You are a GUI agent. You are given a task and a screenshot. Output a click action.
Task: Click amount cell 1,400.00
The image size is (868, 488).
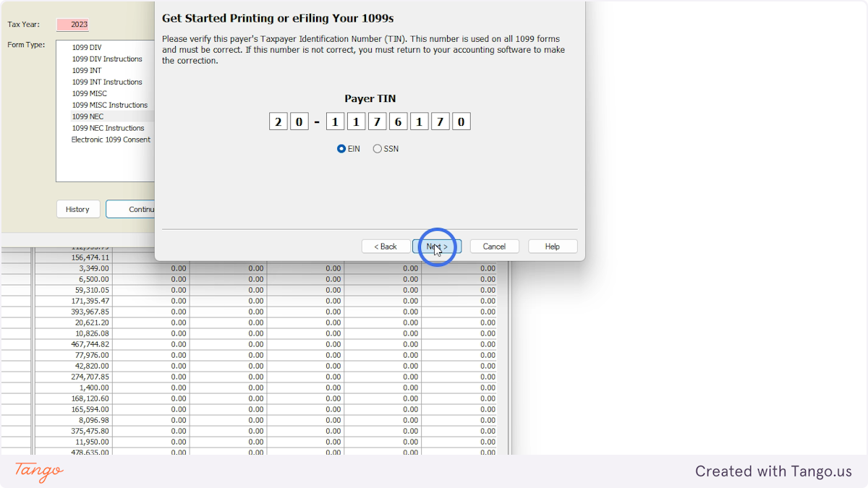coord(73,388)
